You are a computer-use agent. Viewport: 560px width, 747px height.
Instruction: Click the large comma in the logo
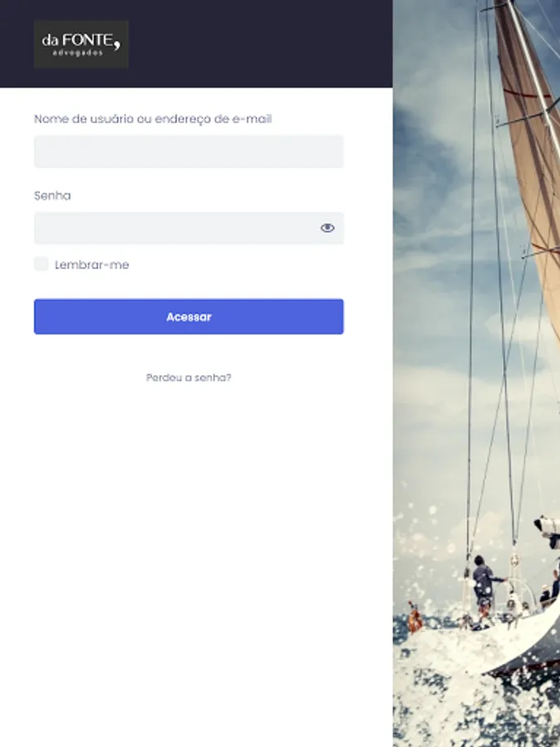coord(117,43)
